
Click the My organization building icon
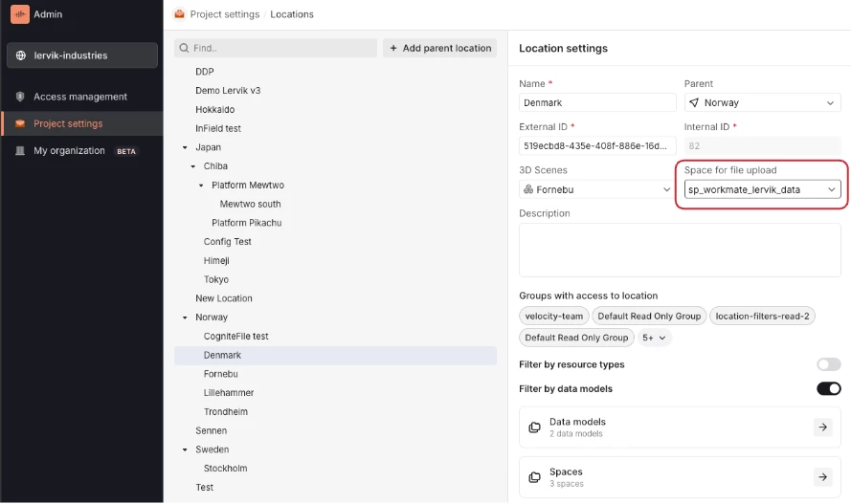[20, 150]
